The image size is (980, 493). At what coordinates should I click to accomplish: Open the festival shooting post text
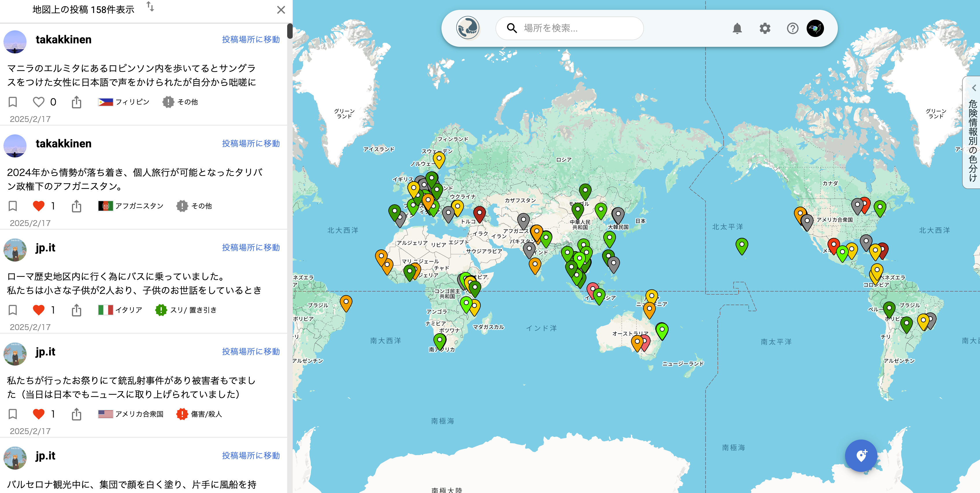pyautogui.click(x=132, y=387)
